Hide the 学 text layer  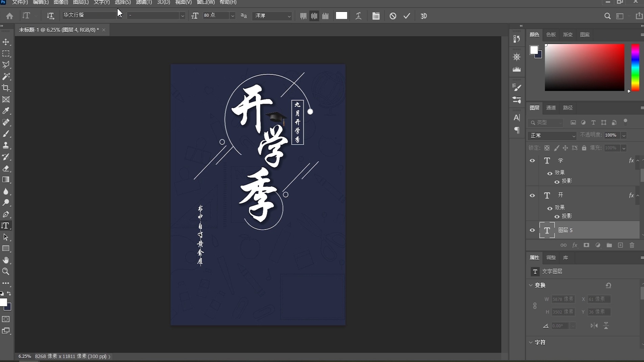(532, 161)
